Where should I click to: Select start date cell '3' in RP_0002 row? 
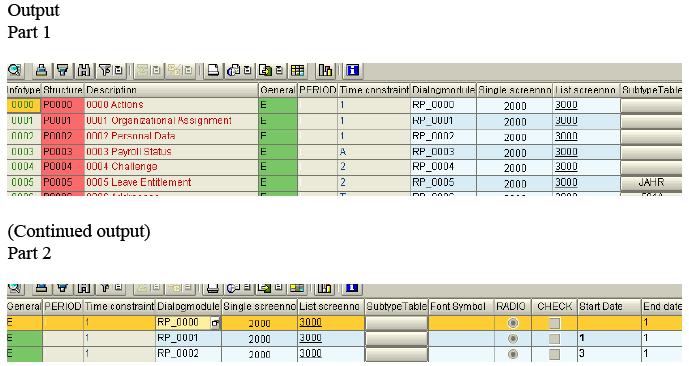(609, 353)
